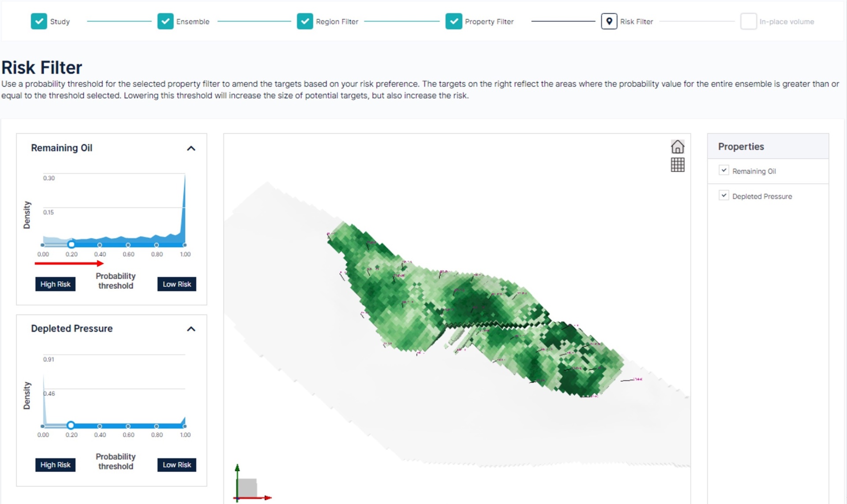Click the home view reset icon
Viewport: 847px width, 504px height.
677,146
